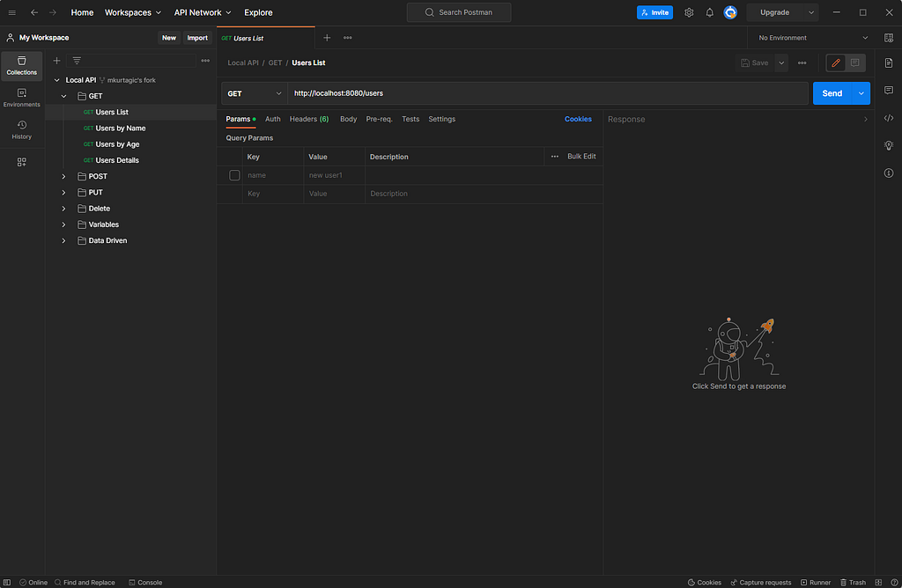The height and width of the screenshot is (588, 902).
Task: Create a new collection with plus icon
Action: tap(56, 61)
